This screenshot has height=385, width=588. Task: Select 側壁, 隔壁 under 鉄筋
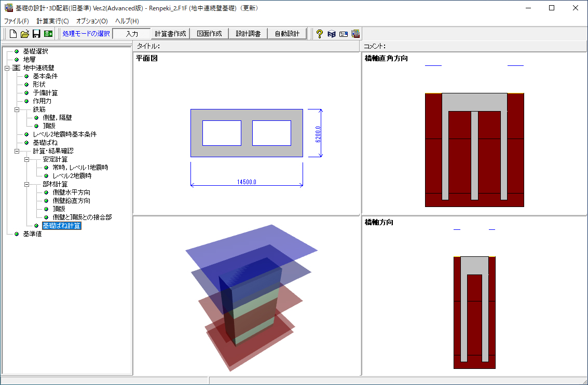point(58,118)
